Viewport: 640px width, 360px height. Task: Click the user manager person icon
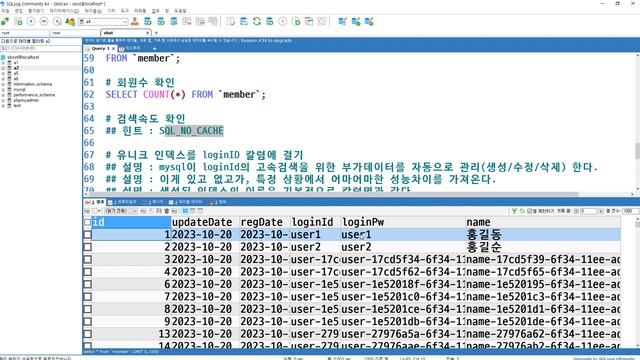tap(134, 22)
